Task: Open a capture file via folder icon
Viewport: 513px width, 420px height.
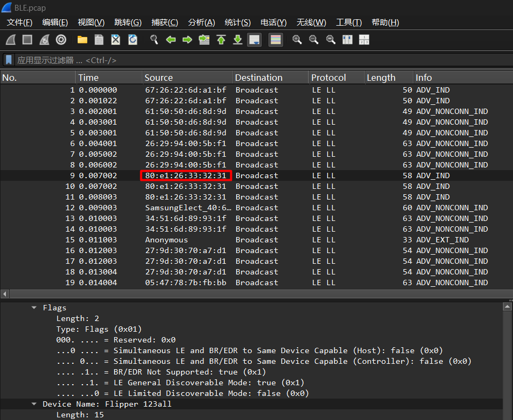Action: click(82, 40)
